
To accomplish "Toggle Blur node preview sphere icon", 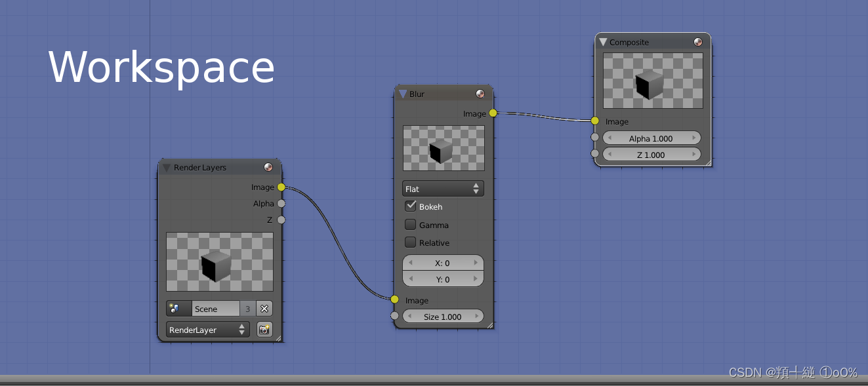I will pyautogui.click(x=480, y=94).
